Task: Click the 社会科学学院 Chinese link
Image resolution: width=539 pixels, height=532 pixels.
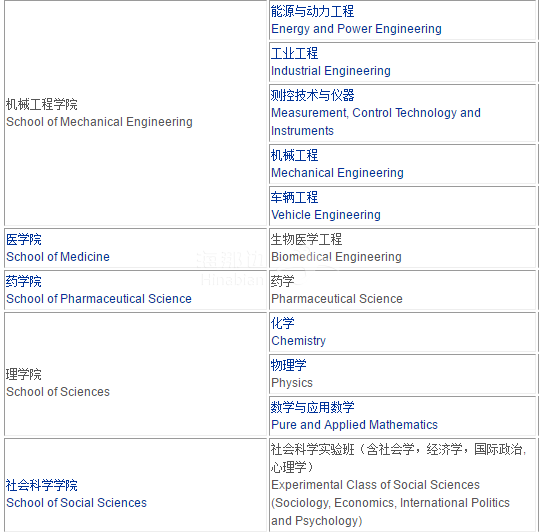Action: 41,486
